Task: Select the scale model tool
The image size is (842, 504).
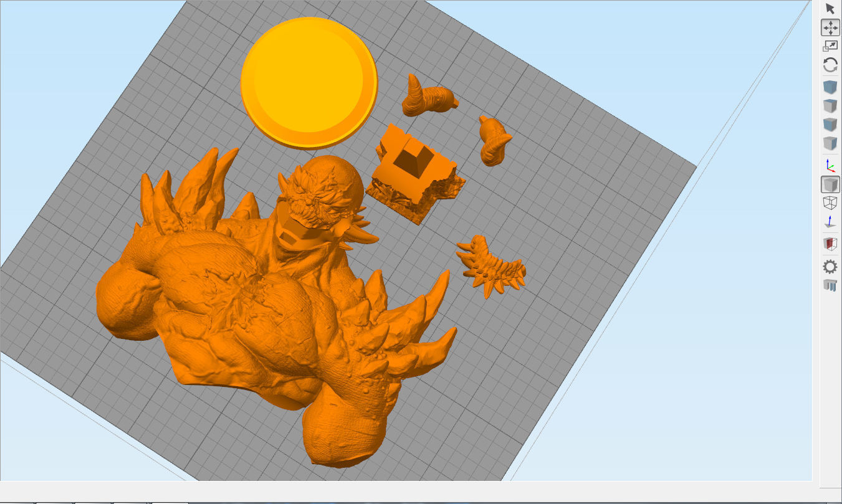Action: click(831, 45)
